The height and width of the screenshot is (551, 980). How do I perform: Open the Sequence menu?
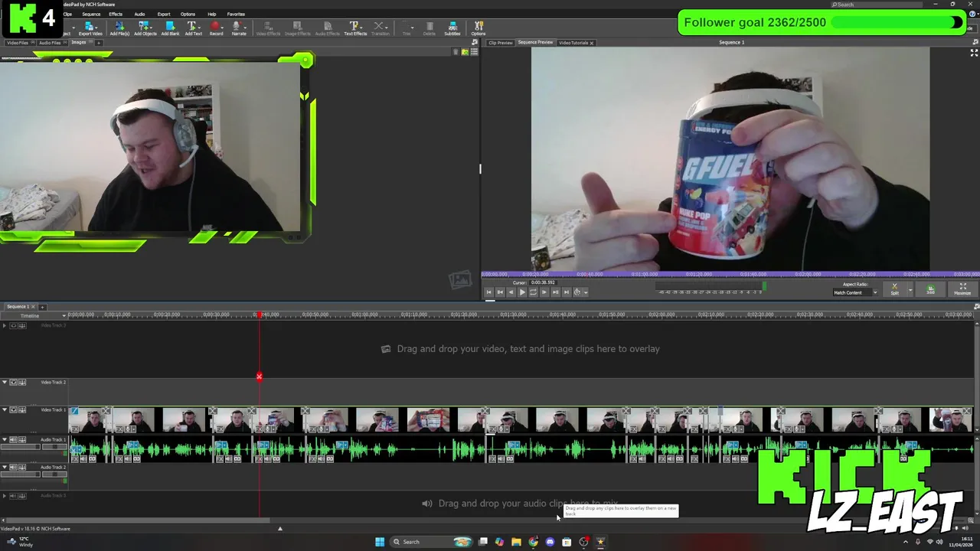click(91, 14)
